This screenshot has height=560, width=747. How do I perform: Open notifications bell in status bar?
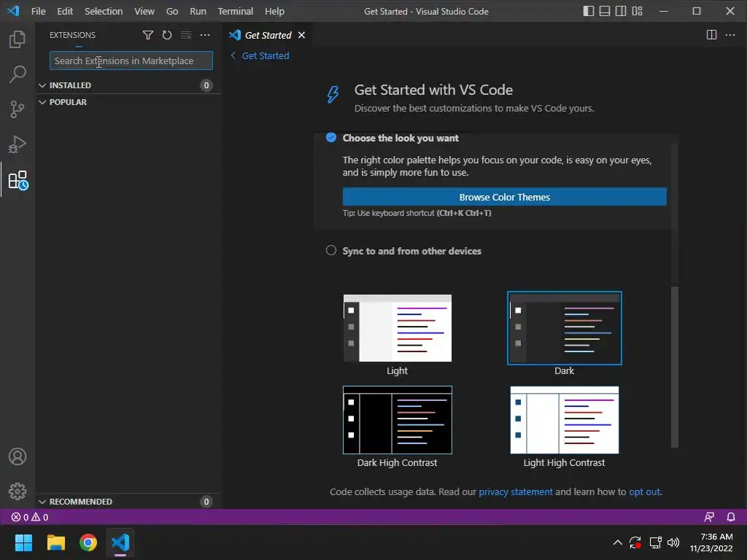(731, 517)
